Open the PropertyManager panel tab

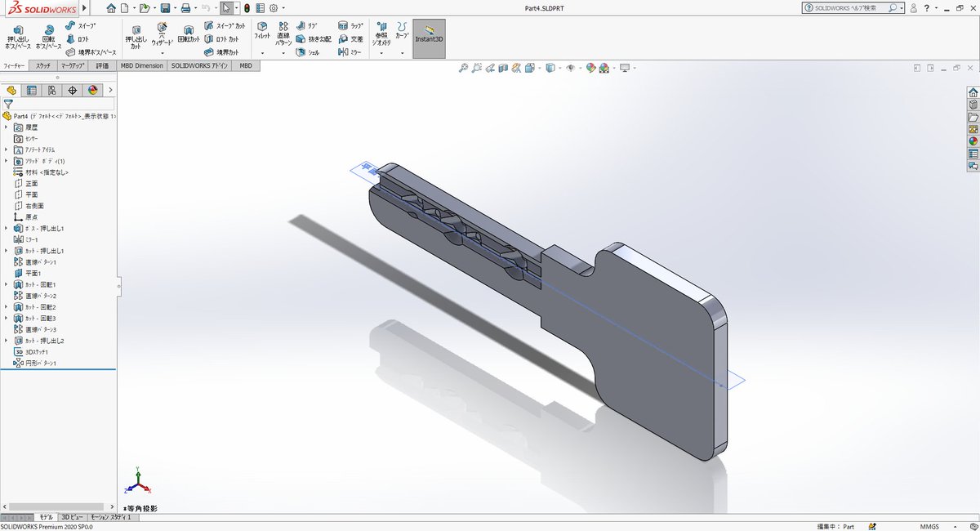(x=31, y=90)
